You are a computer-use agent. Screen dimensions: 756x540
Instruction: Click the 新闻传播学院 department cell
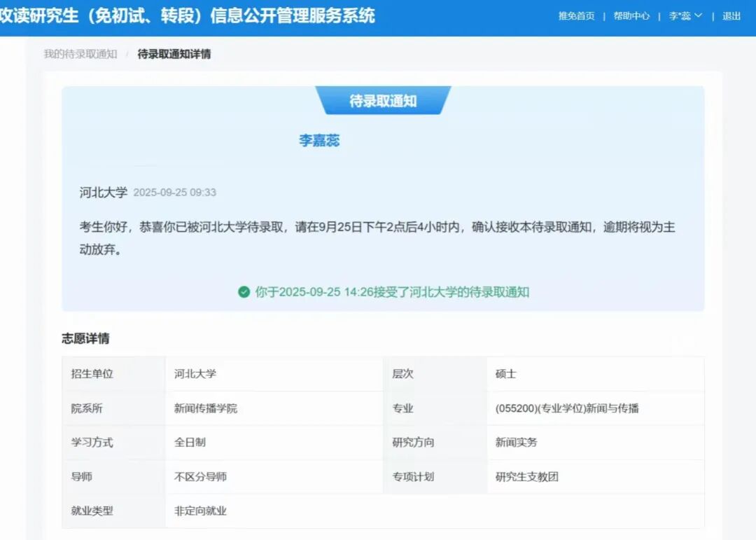[206, 408]
